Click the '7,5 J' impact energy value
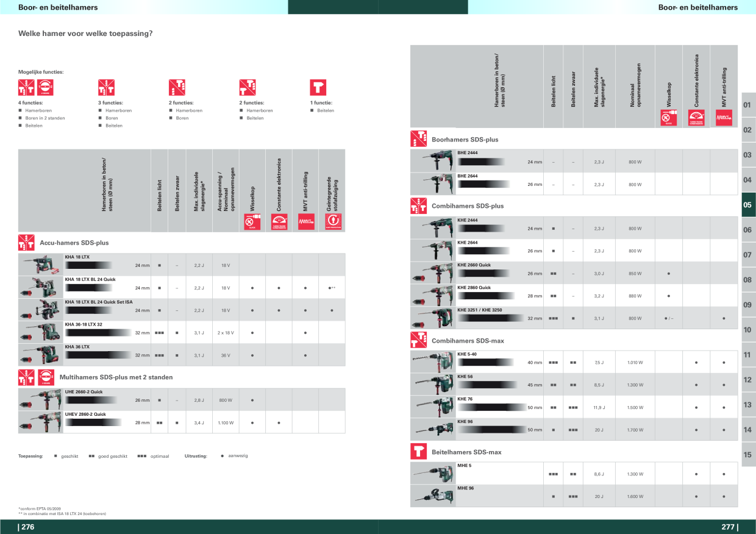Screen dimensions: 756x534 pos(599,363)
